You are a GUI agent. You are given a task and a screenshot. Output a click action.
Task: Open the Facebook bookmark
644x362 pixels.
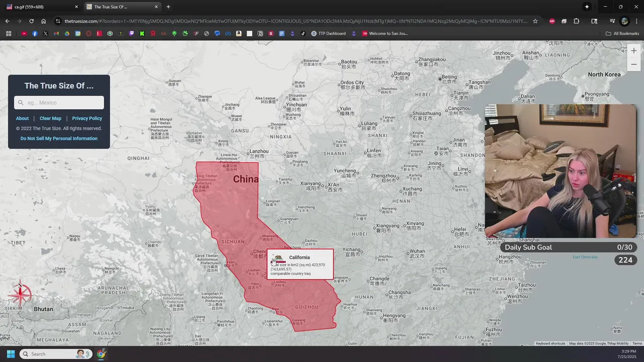[35, 34]
